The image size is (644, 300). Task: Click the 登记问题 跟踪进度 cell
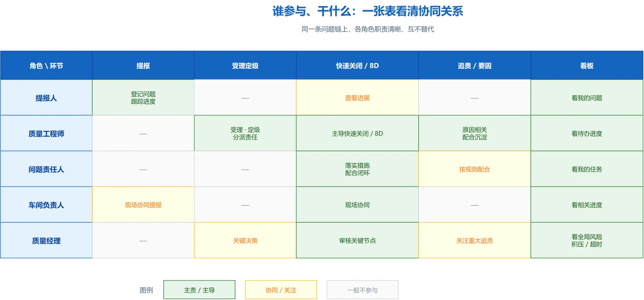click(x=143, y=98)
